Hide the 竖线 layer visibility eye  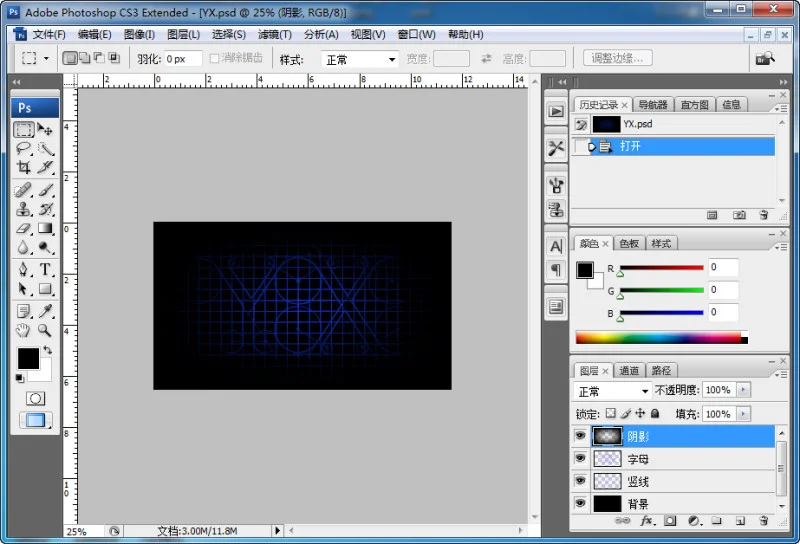coord(580,481)
